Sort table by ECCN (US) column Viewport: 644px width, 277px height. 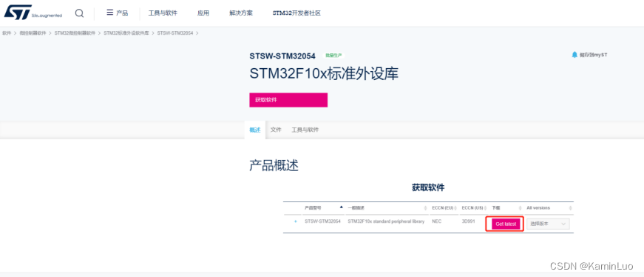tap(474, 208)
